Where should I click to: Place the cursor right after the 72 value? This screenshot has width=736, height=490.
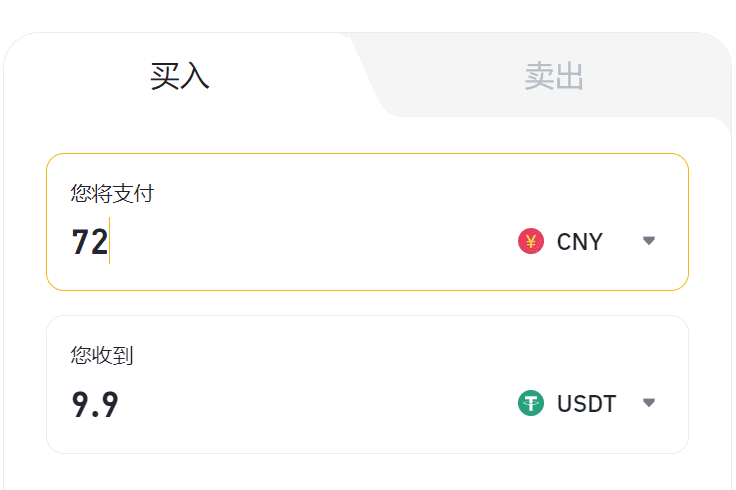pos(110,242)
